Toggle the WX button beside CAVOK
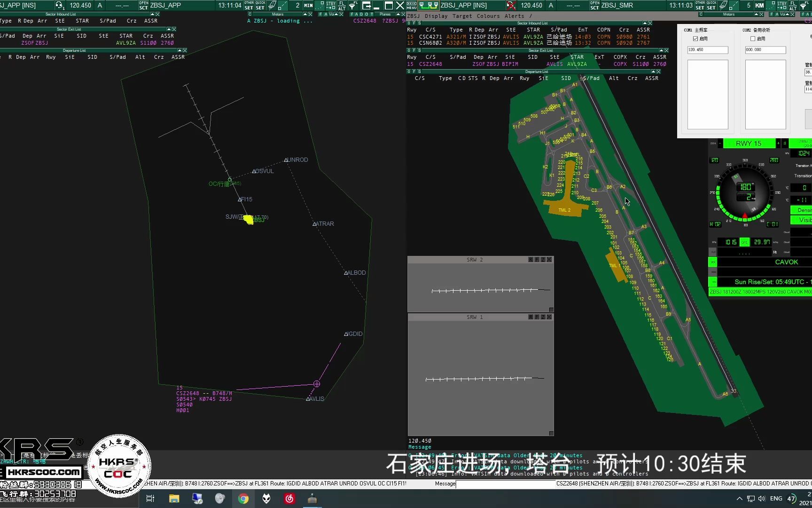 point(712,262)
